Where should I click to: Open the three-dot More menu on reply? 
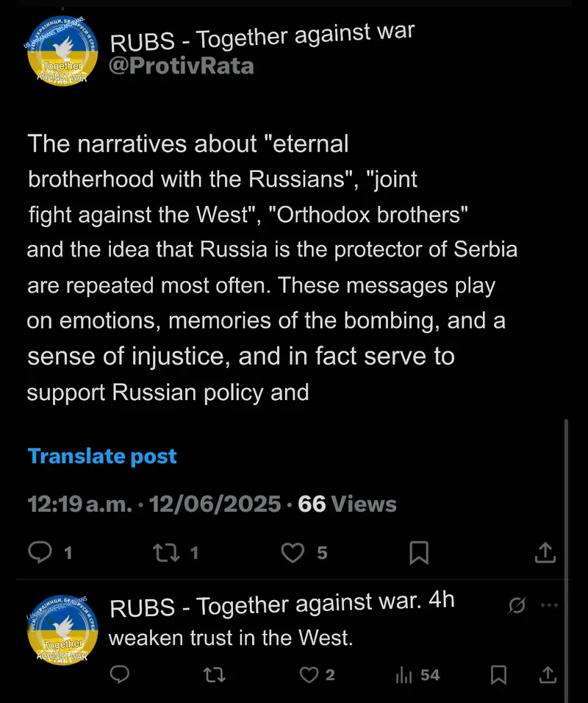(x=549, y=605)
